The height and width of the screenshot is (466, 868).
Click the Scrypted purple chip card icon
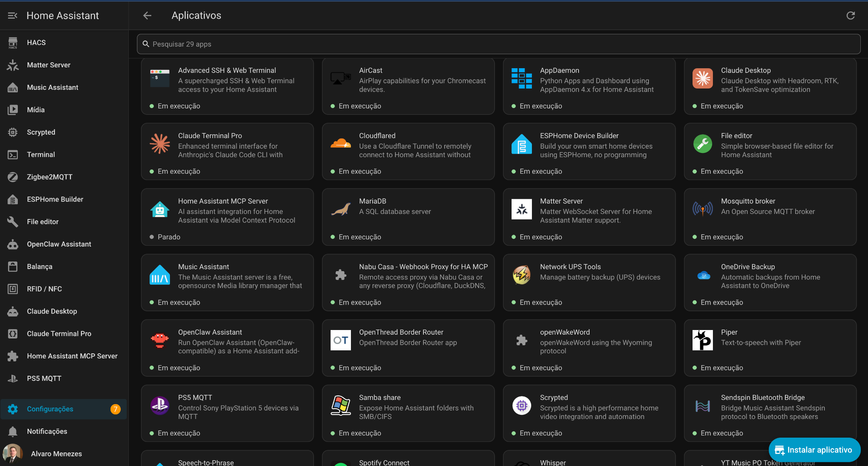click(522, 406)
